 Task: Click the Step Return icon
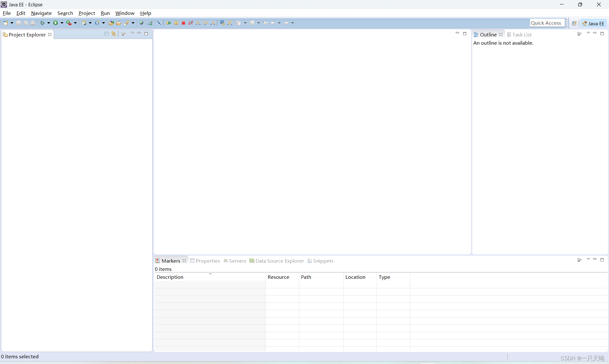[213, 23]
